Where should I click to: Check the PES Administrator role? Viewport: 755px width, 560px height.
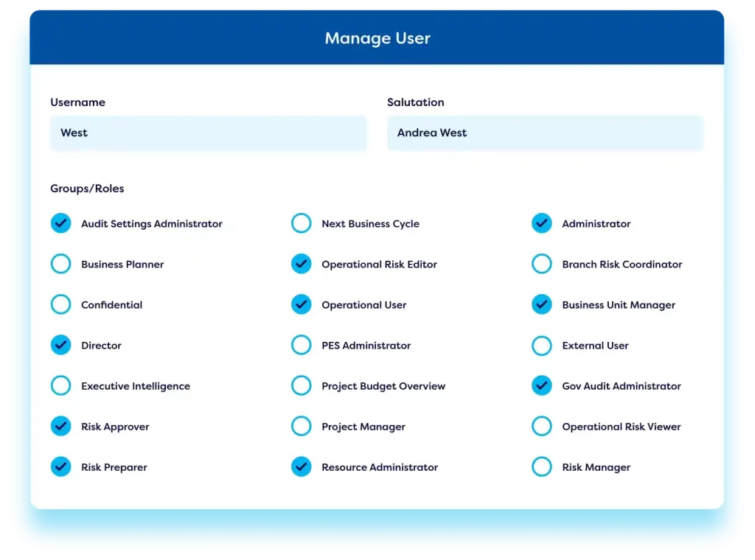pos(301,345)
